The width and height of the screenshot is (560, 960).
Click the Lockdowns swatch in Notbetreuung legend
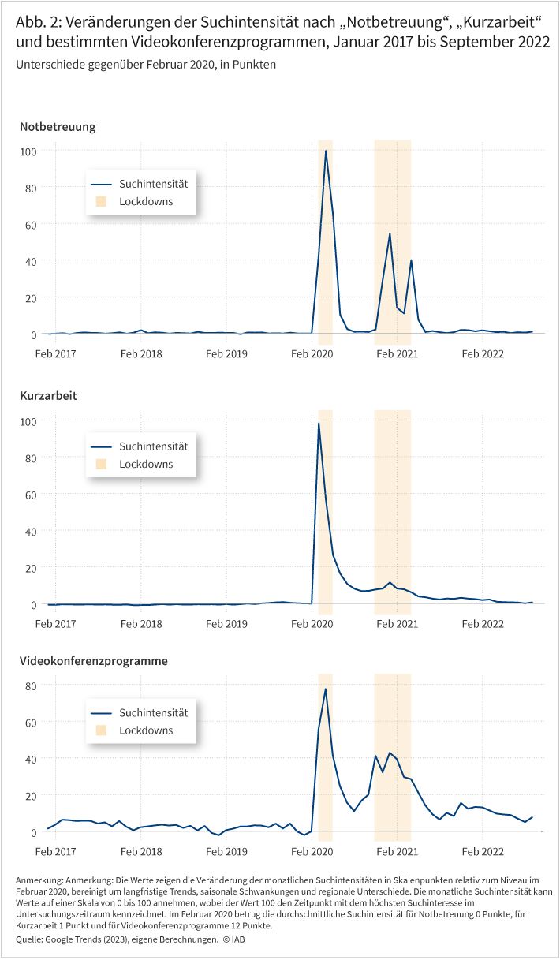click(x=100, y=202)
